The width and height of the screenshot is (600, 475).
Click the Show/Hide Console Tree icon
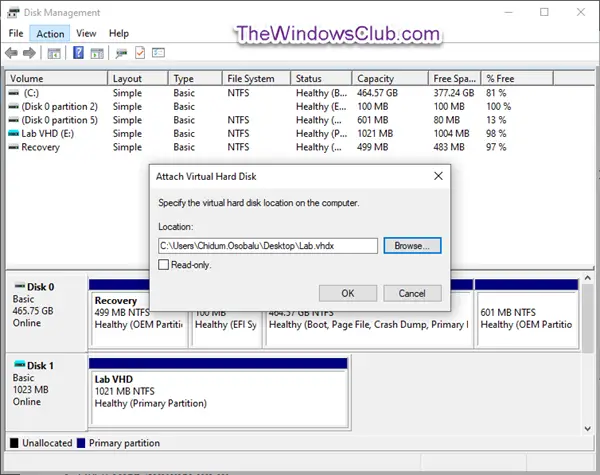tap(54, 53)
